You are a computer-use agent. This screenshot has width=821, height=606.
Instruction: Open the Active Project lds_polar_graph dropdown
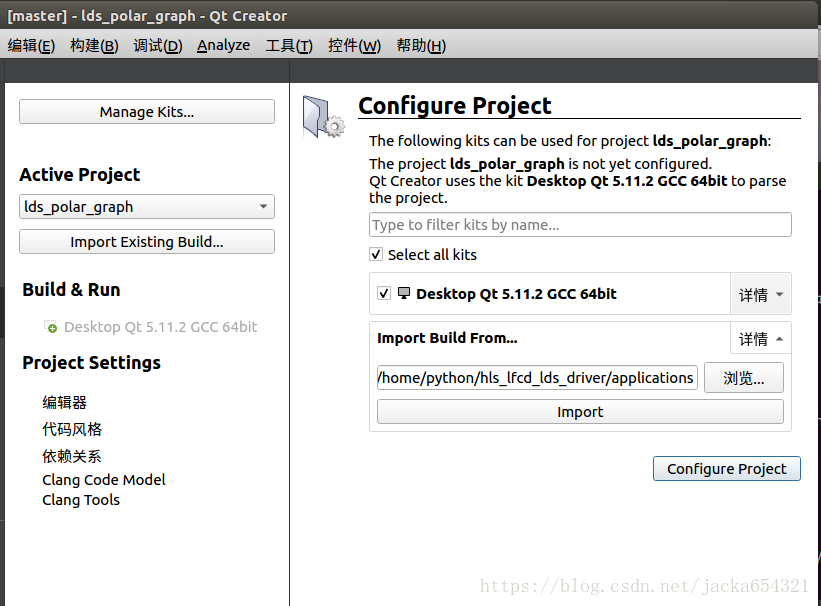point(147,206)
